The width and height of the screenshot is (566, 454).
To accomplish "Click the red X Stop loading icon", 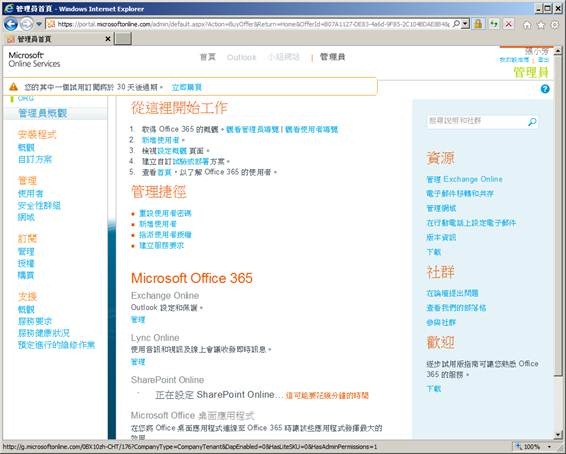I will [509, 24].
